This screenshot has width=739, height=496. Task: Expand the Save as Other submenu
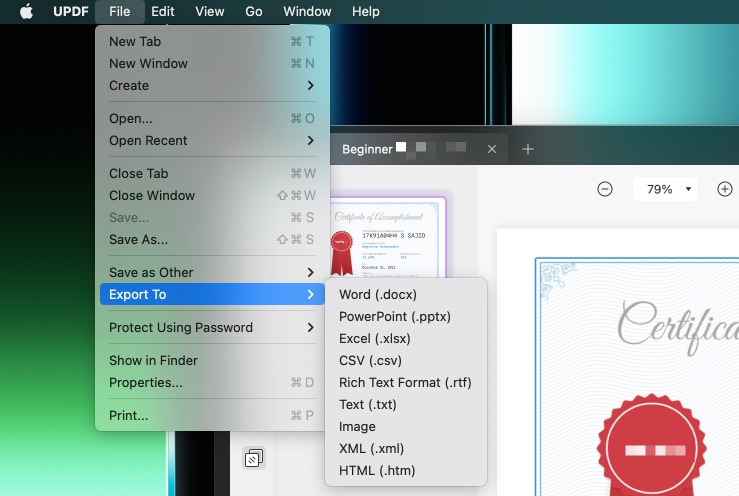pos(212,272)
